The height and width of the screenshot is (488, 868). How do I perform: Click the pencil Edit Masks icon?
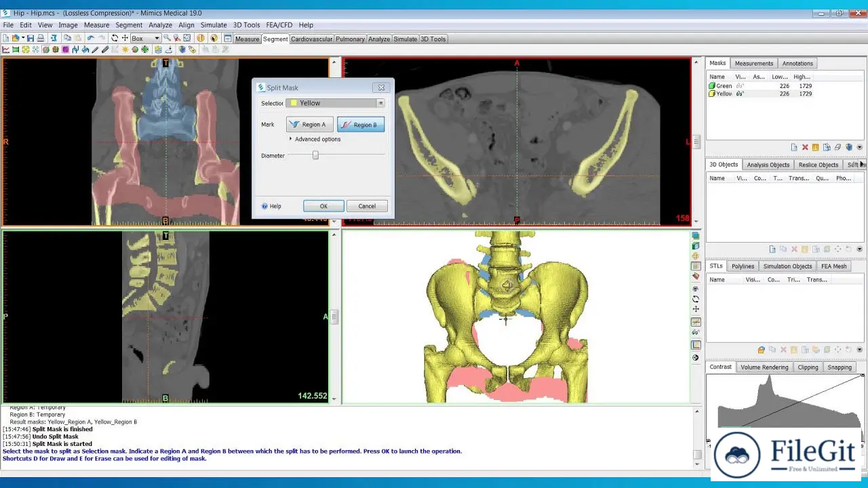(x=94, y=49)
